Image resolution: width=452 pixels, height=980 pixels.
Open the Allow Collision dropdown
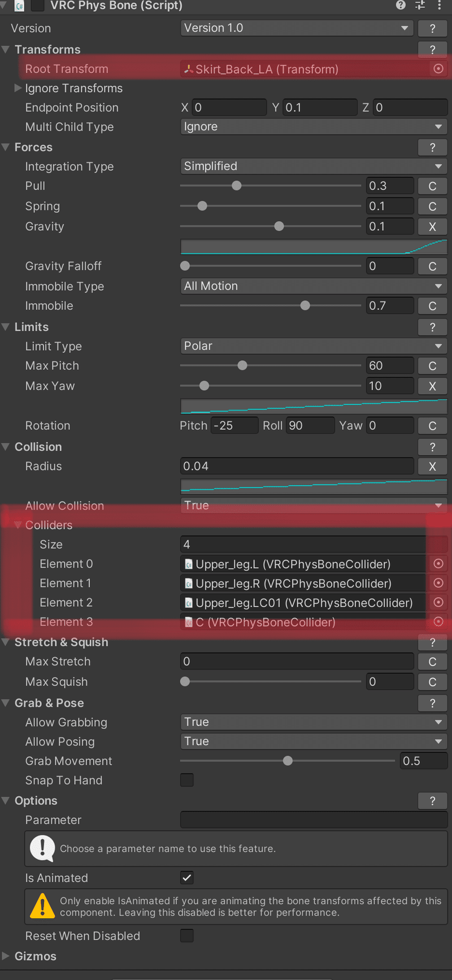tap(314, 506)
